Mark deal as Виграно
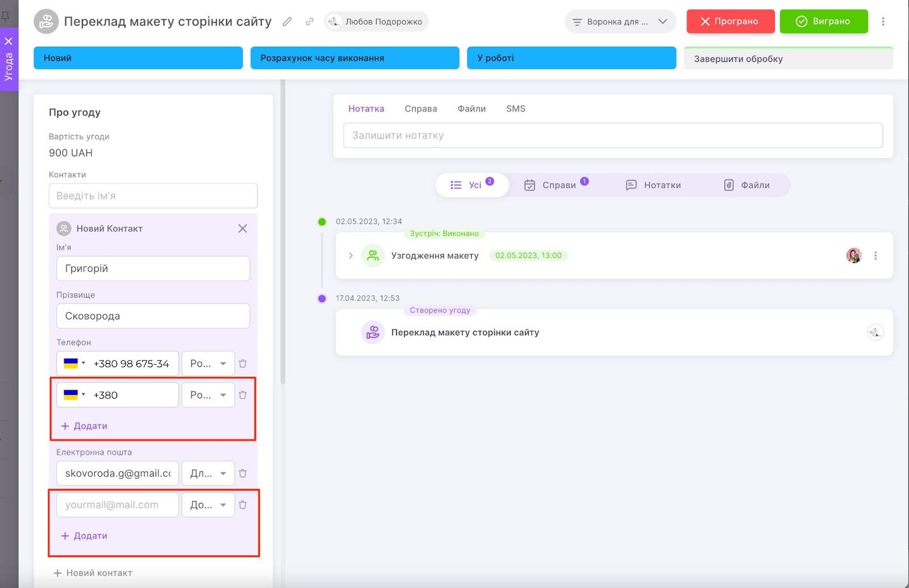 coord(823,22)
